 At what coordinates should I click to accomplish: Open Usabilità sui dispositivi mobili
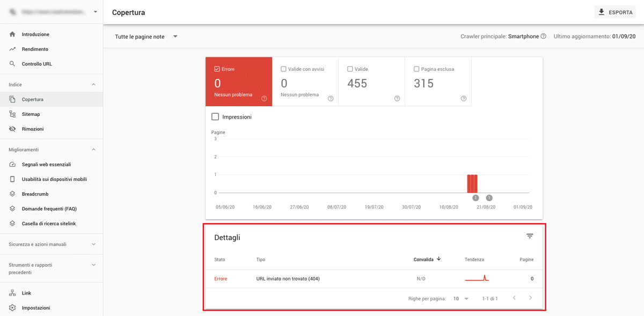(x=52, y=179)
